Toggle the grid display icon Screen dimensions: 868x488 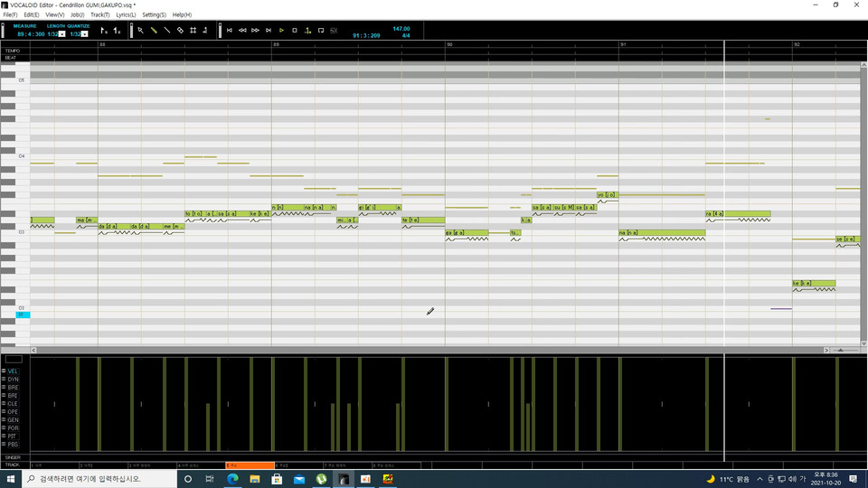click(193, 31)
